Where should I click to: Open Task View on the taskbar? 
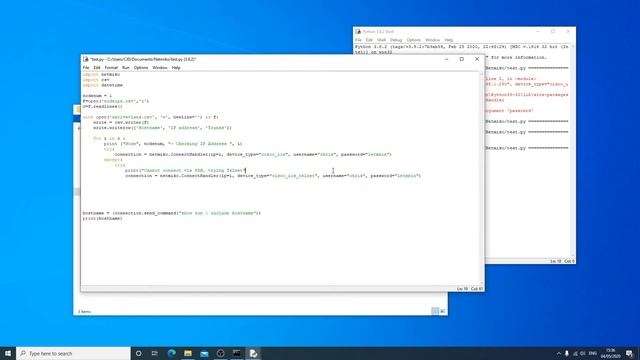[155, 353]
